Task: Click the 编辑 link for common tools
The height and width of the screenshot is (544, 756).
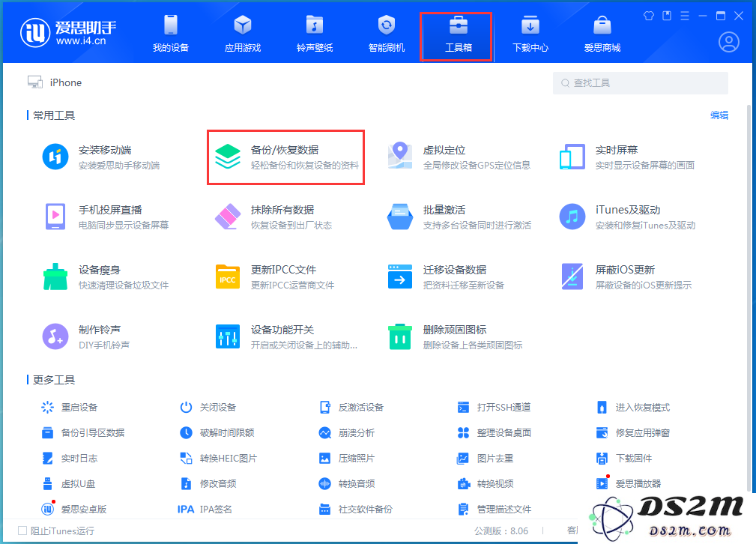Action: coord(719,115)
